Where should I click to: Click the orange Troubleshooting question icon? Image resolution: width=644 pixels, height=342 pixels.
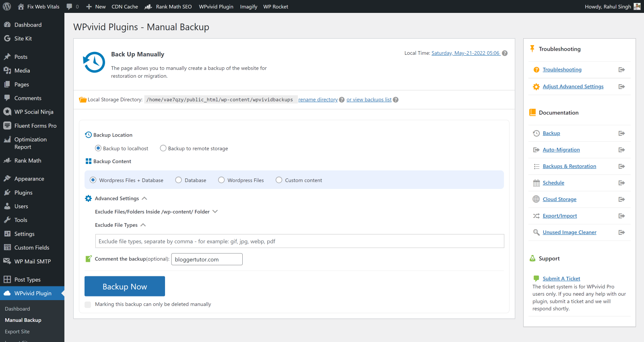pyautogui.click(x=536, y=70)
